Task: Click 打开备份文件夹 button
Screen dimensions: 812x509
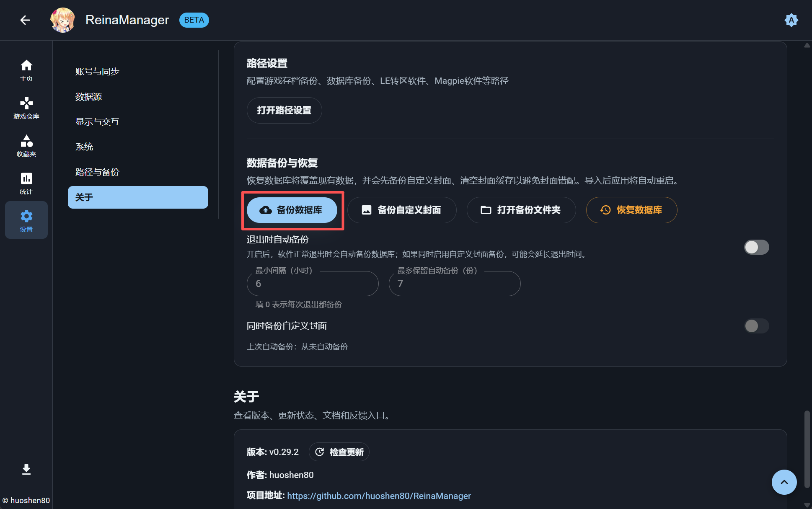Action: tap(521, 210)
